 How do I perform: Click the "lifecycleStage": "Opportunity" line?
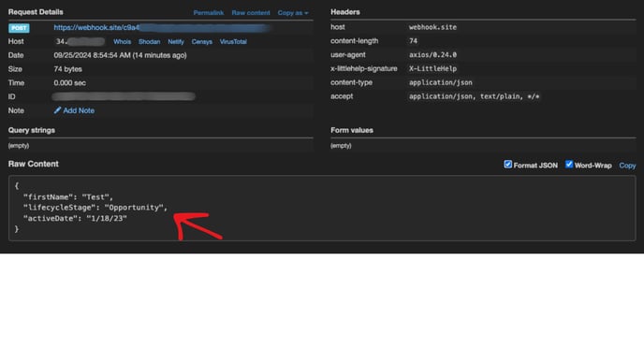(95, 208)
